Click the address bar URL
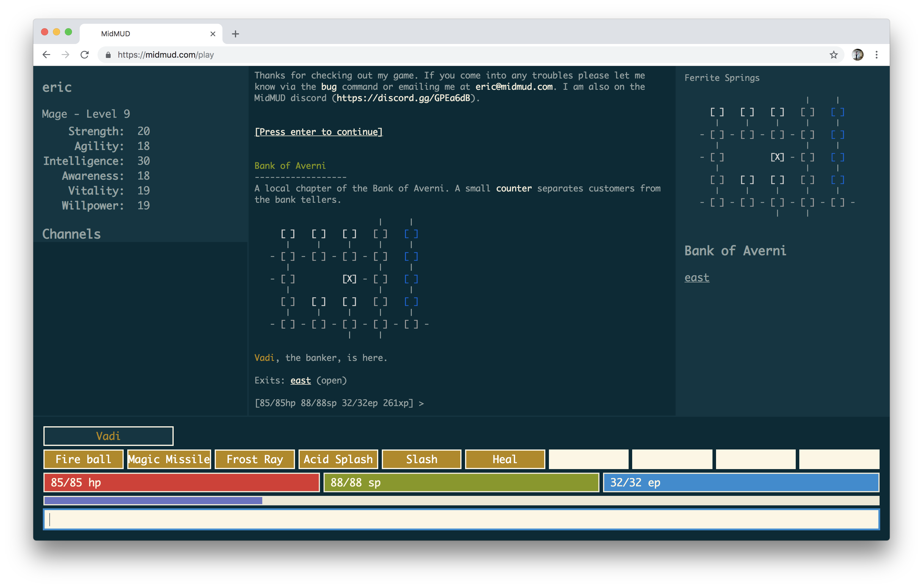This screenshot has width=923, height=588. pyautogui.click(x=166, y=55)
